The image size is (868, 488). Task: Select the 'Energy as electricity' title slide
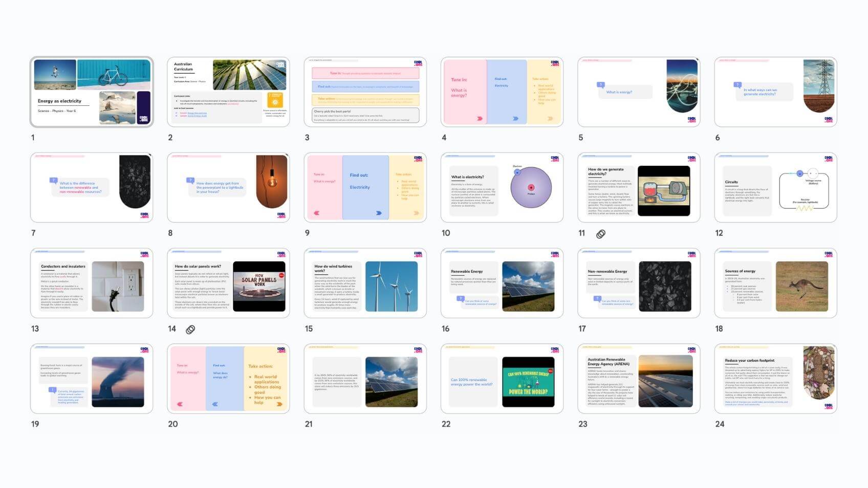(92, 92)
